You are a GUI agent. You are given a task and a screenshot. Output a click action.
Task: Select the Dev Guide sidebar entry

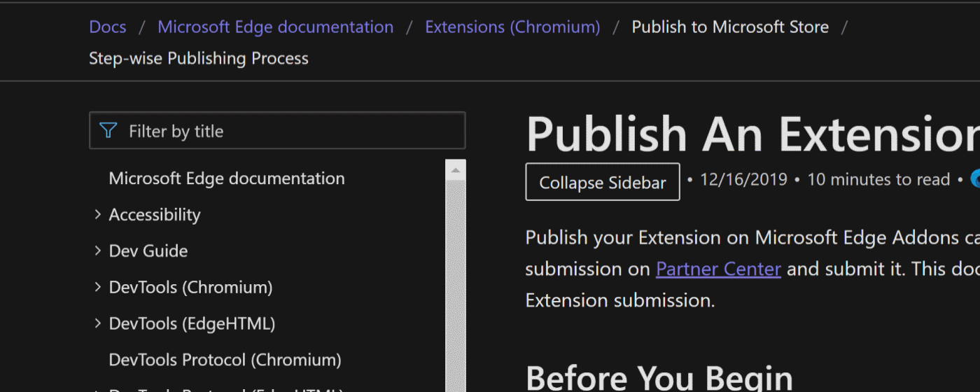click(x=148, y=251)
